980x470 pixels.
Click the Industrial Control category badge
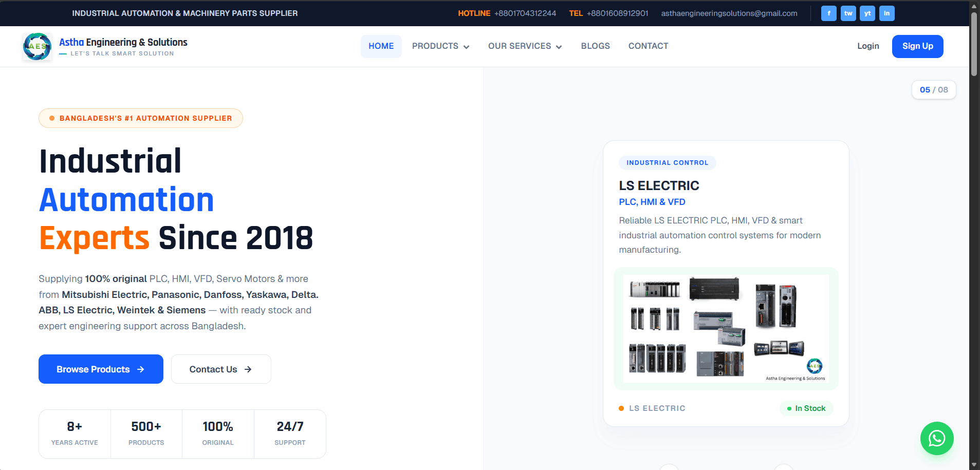pyautogui.click(x=667, y=163)
